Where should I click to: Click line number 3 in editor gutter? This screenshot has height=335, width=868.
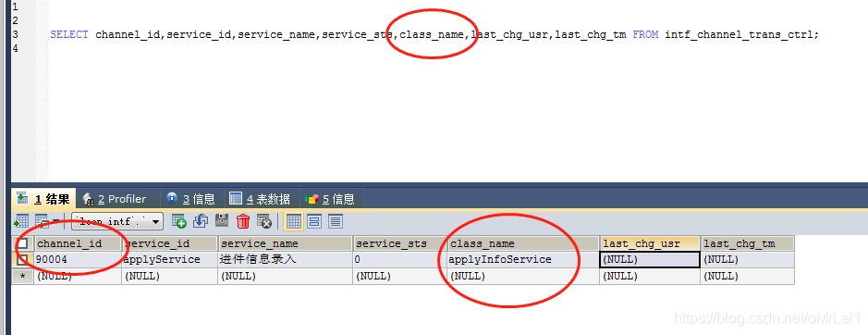point(15,34)
